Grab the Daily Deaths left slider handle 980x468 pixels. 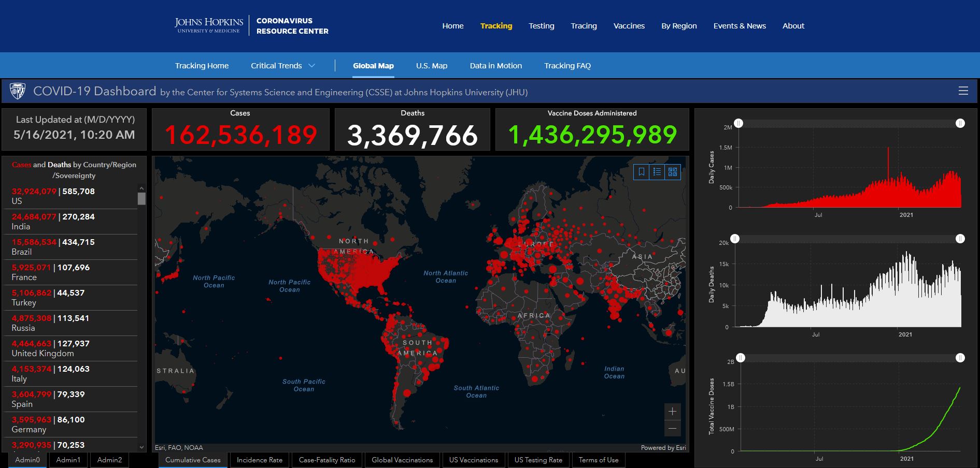(735, 239)
